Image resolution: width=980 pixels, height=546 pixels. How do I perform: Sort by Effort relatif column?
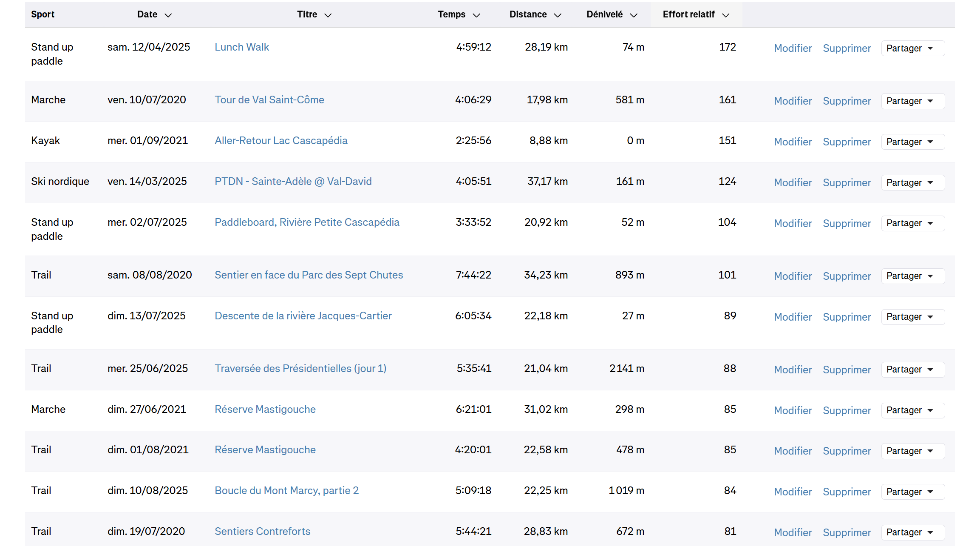point(695,14)
